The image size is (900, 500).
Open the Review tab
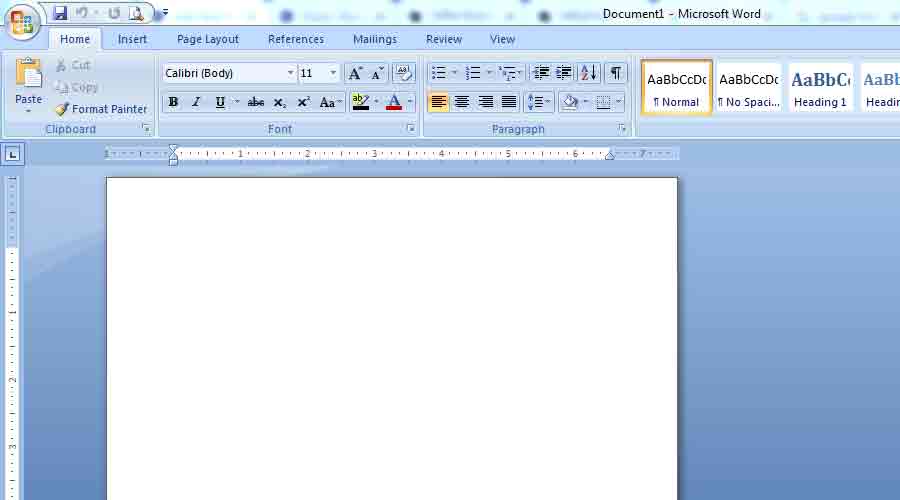pyautogui.click(x=444, y=39)
